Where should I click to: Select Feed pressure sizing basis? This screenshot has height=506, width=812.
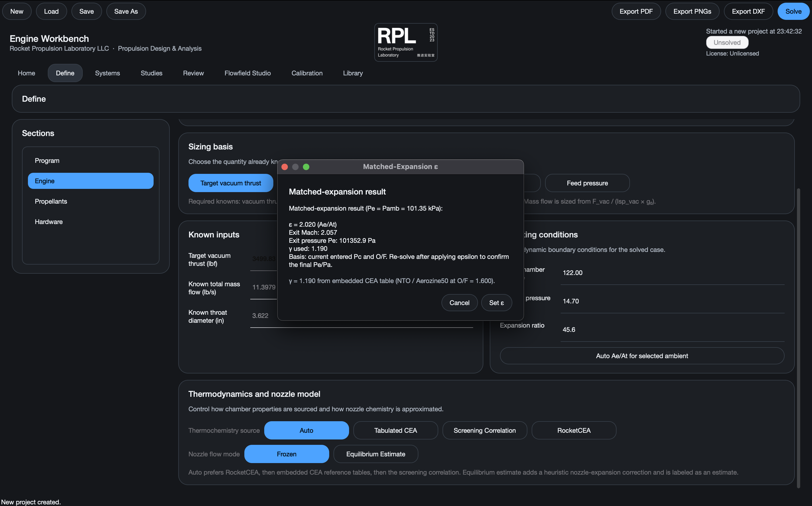pos(587,183)
